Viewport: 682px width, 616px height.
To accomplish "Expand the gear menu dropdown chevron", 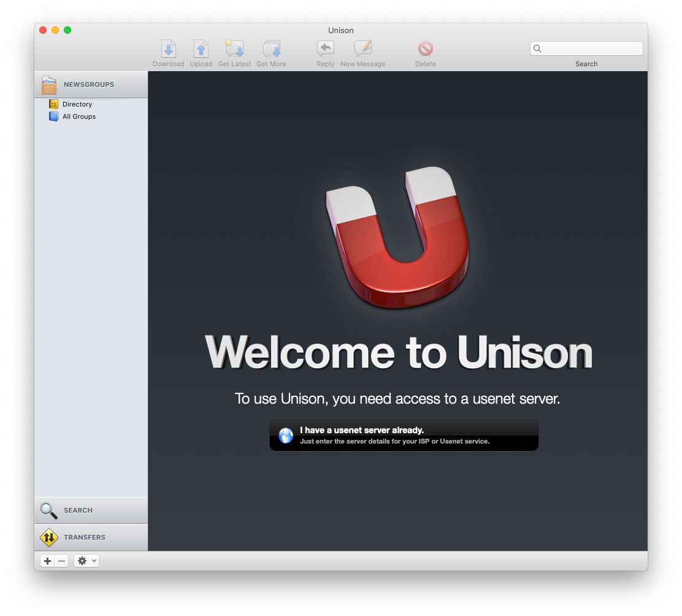I will pos(92,560).
